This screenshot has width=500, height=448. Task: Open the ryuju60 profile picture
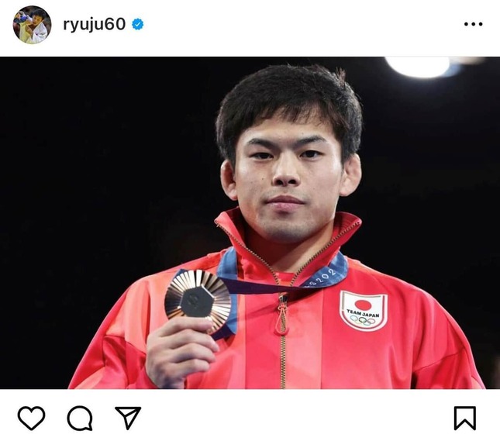tap(32, 25)
